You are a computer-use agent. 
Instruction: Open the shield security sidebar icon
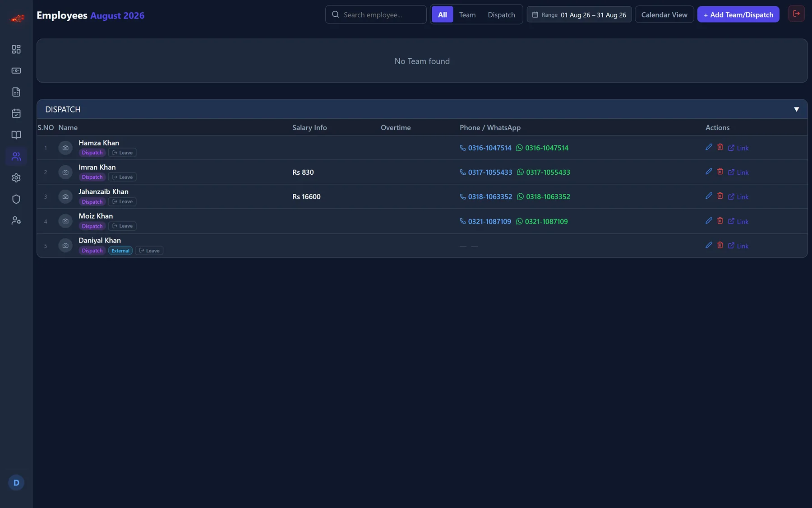click(16, 199)
